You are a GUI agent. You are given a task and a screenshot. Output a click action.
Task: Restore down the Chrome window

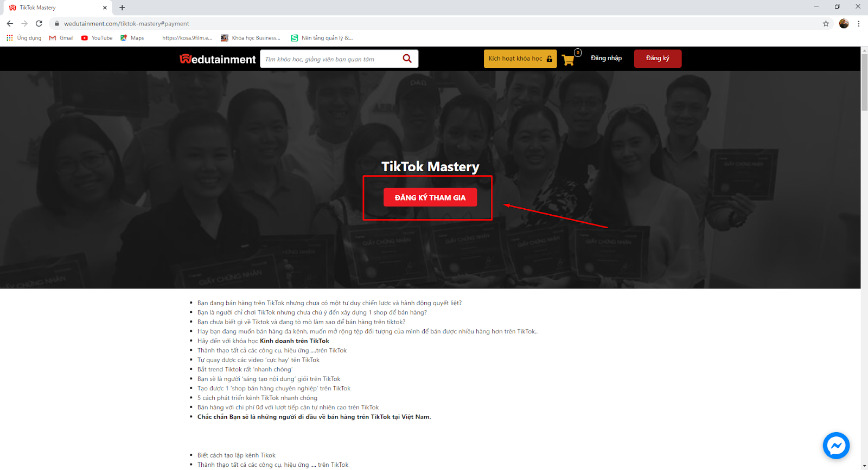click(837, 7)
